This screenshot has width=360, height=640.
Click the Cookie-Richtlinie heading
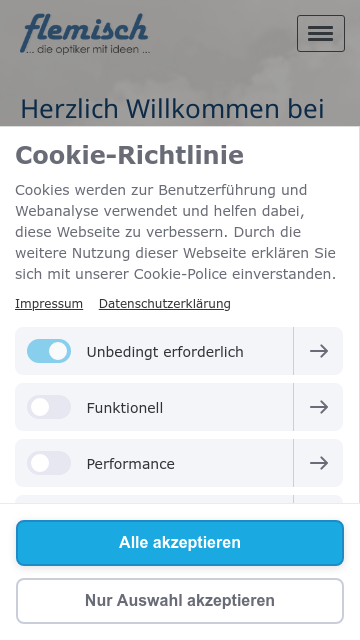coord(129,156)
